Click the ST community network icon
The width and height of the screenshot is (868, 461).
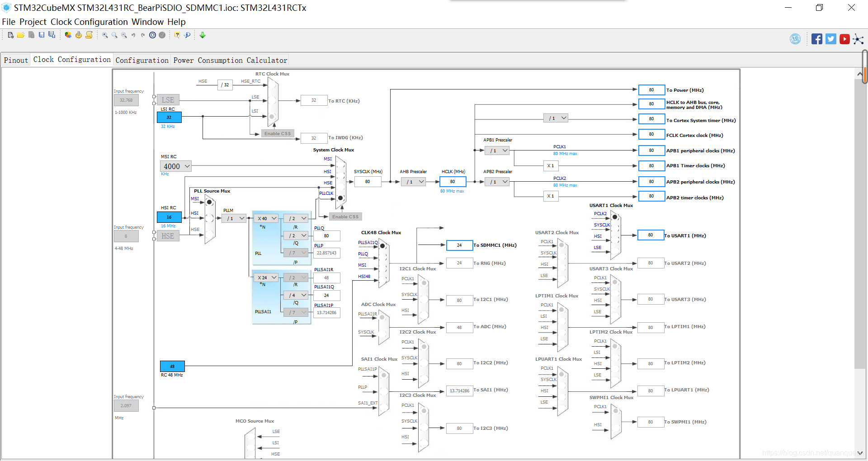(x=858, y=39)
